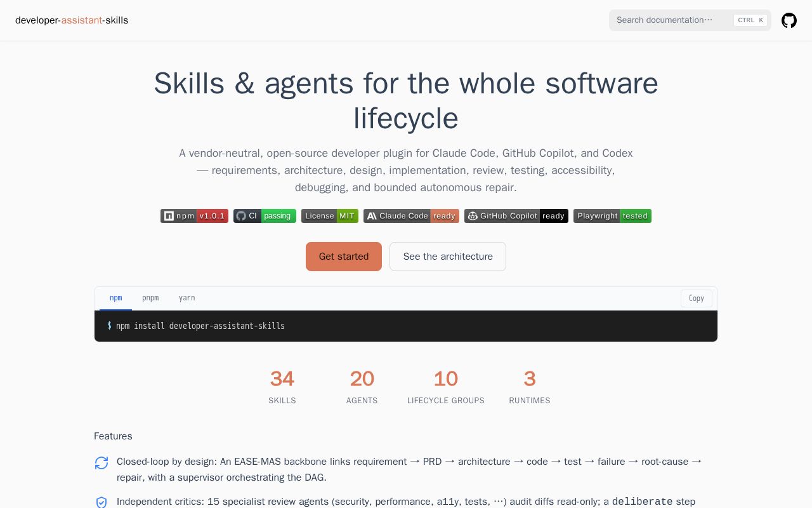The width and height of the screenshot is (812, 508).
Task: Click See the architecture button
Action: pyautogui.click(x=448, y=257)
